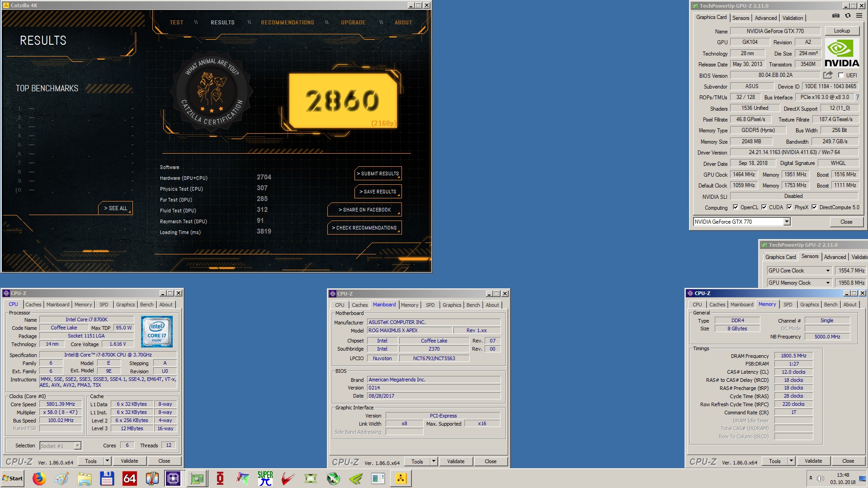Expand the GPU Core Clock sensor dropdown

(828, 271)
